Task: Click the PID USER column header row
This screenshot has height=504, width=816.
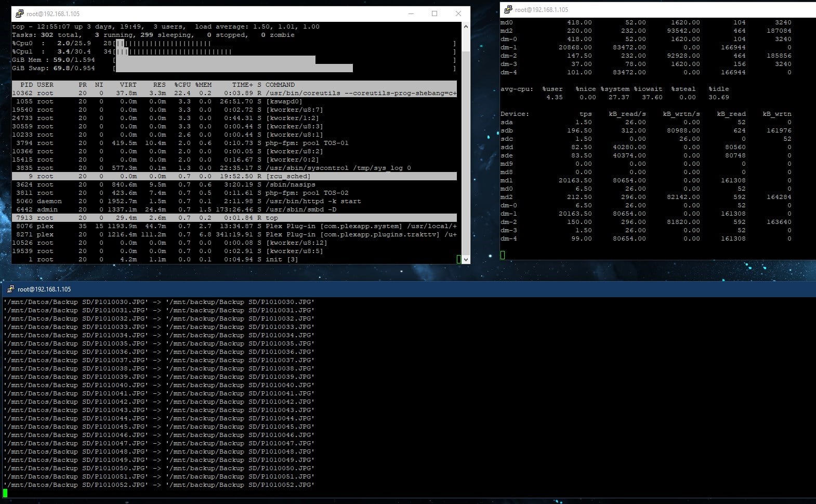Action: 234,85
